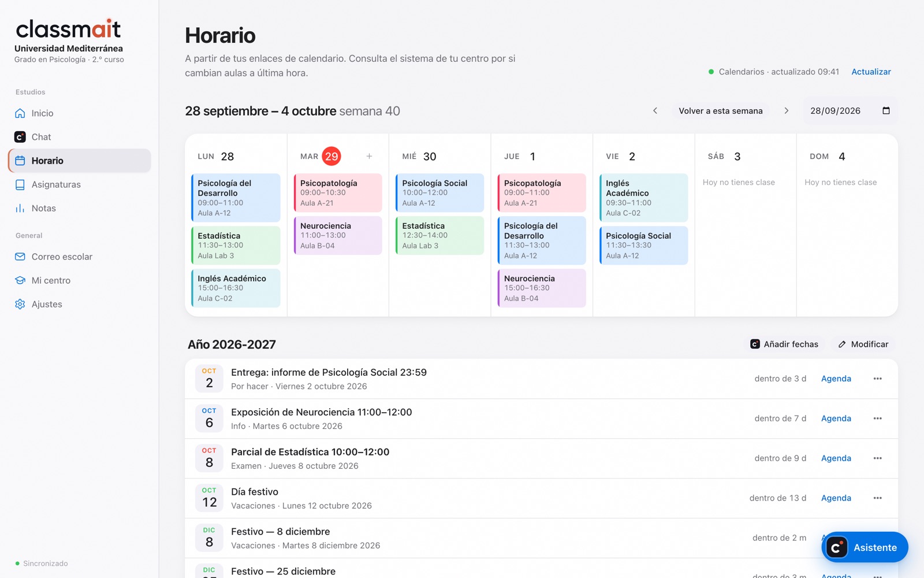
Task: Click the Sincronizado status text
Action: click(46, 563)
